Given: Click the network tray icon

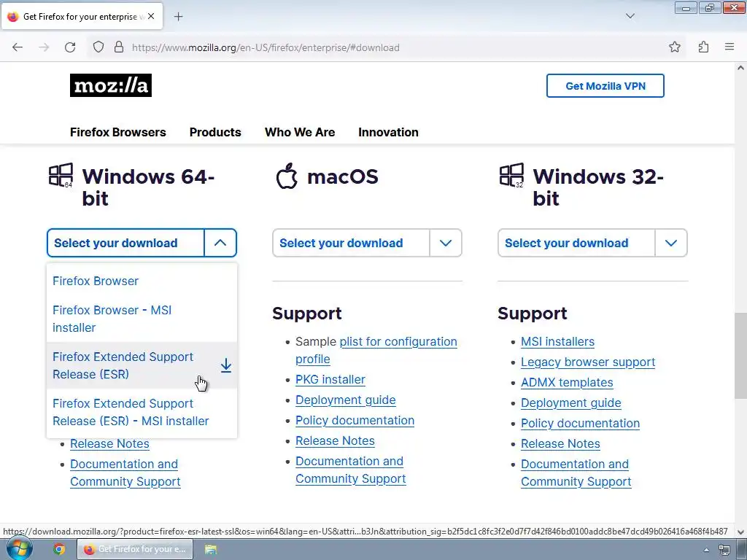Looking at the screenshot, I should 724,550.
